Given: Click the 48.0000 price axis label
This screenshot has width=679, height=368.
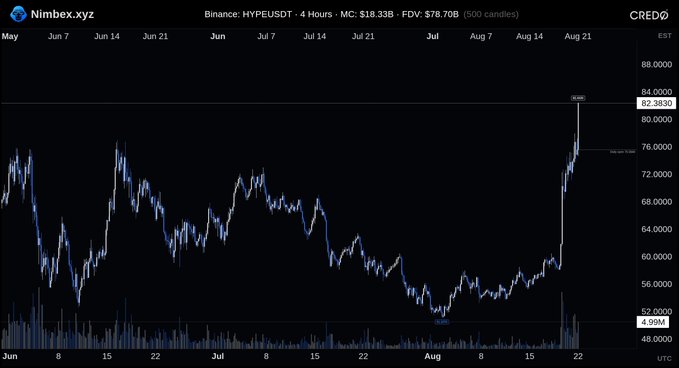Looking at the screenshot, I should coord(656,339).
